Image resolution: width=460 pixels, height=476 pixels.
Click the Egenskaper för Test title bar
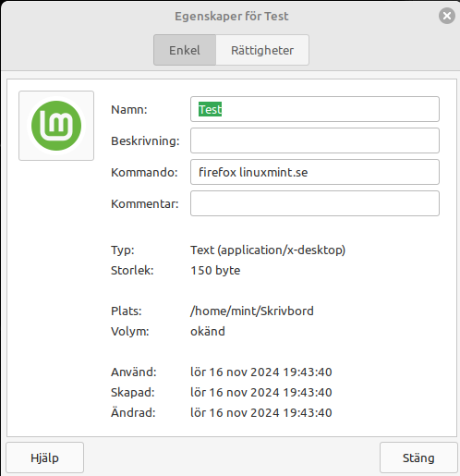click(232, 16)
